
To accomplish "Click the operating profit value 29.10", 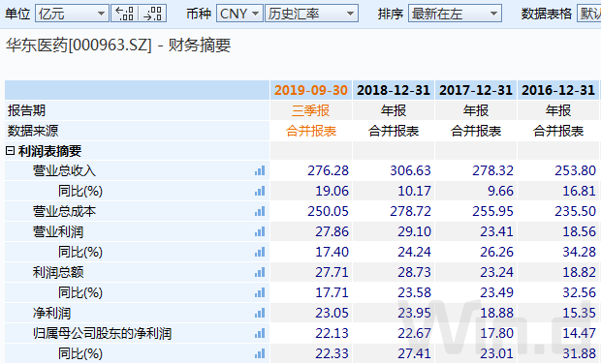I will tap(414, 231).
